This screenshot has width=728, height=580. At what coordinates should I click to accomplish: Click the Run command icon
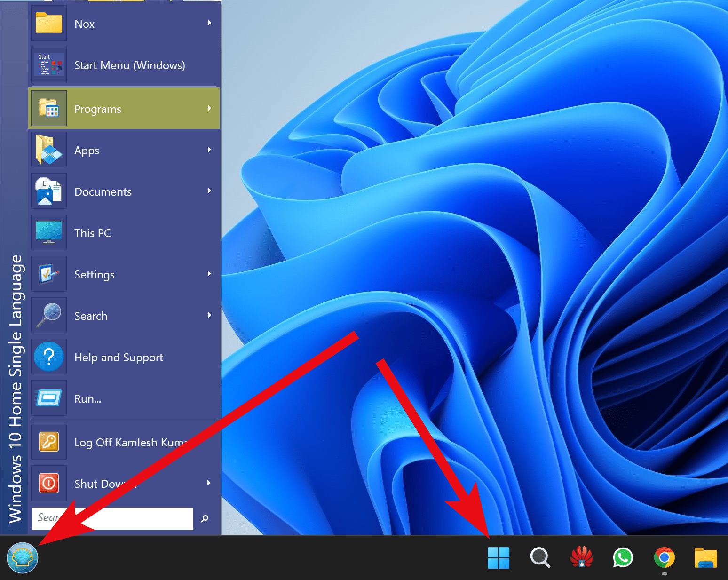pos(49,398)
